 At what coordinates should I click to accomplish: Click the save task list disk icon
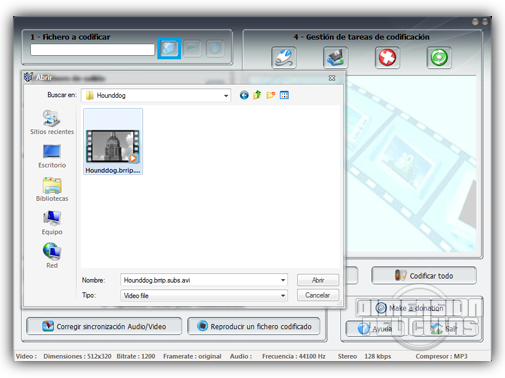click(x=335, y=58)
